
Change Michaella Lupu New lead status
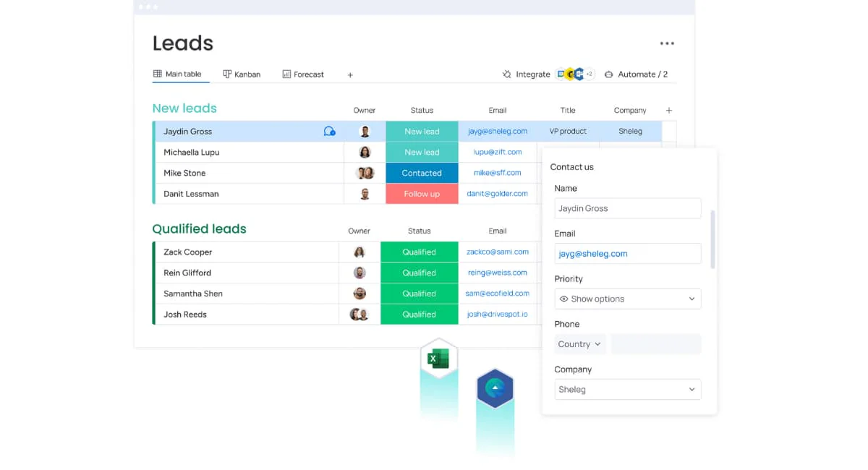click(x=422, y=153)
